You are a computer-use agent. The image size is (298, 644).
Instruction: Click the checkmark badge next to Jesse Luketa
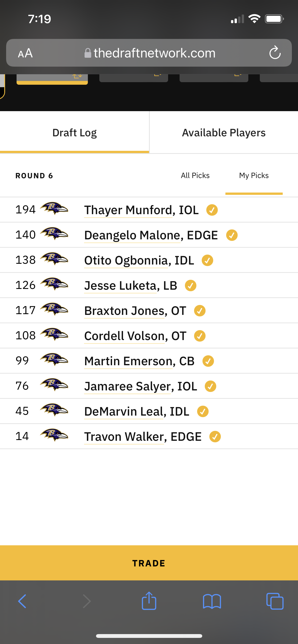coord(191,286)
